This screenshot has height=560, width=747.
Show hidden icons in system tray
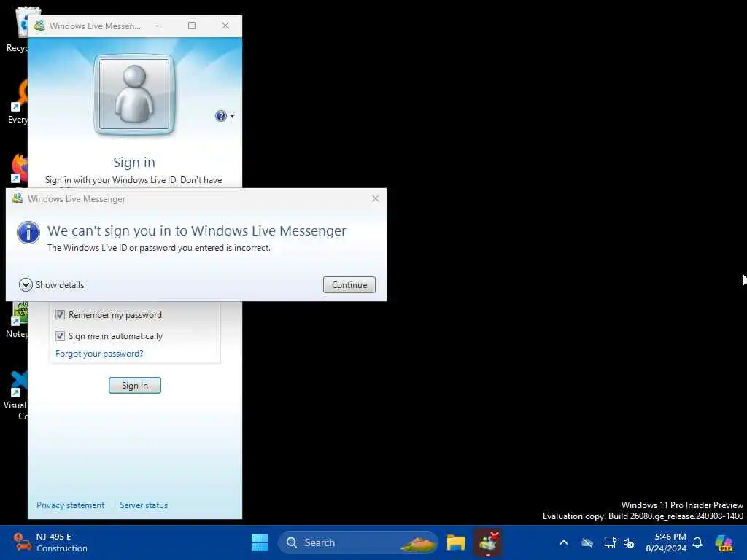pos(564,542)
